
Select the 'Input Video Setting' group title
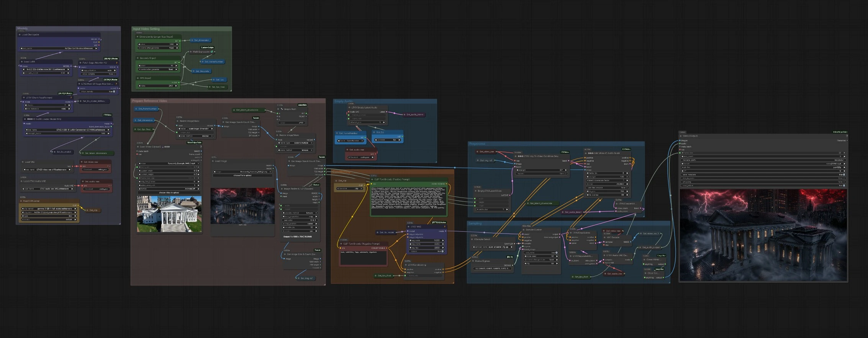click(x=146, y=29)
